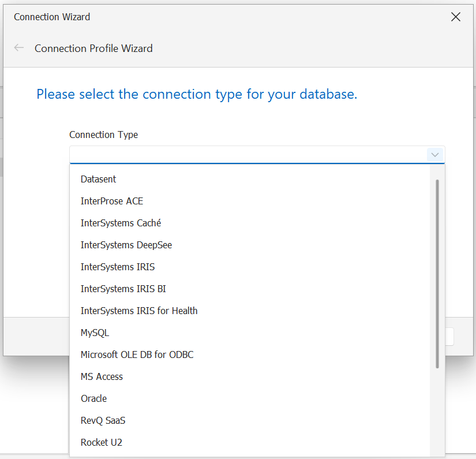Choose Microsoft OLE DB for ODBC
Image resolution: width=476 pixels, height=459 pixels.
(x=137, y=354)
